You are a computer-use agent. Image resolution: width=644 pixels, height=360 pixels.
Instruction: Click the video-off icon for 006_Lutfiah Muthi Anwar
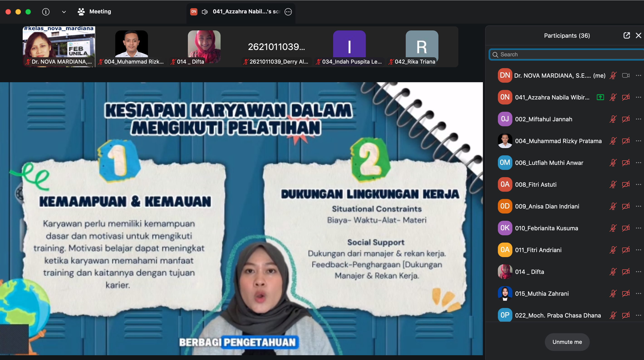coord(626,163)
